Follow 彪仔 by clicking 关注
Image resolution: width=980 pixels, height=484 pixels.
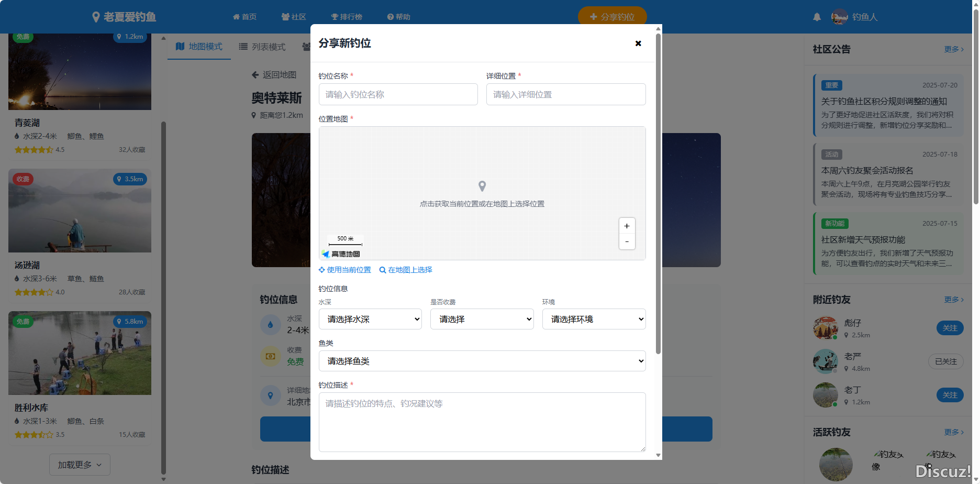pyautogui.click(x=950, y=328)
